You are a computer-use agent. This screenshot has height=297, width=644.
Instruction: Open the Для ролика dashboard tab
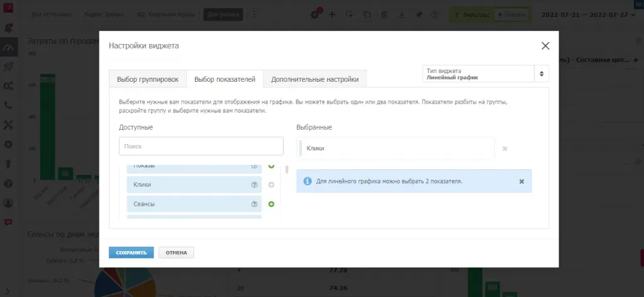coord(223,14)
